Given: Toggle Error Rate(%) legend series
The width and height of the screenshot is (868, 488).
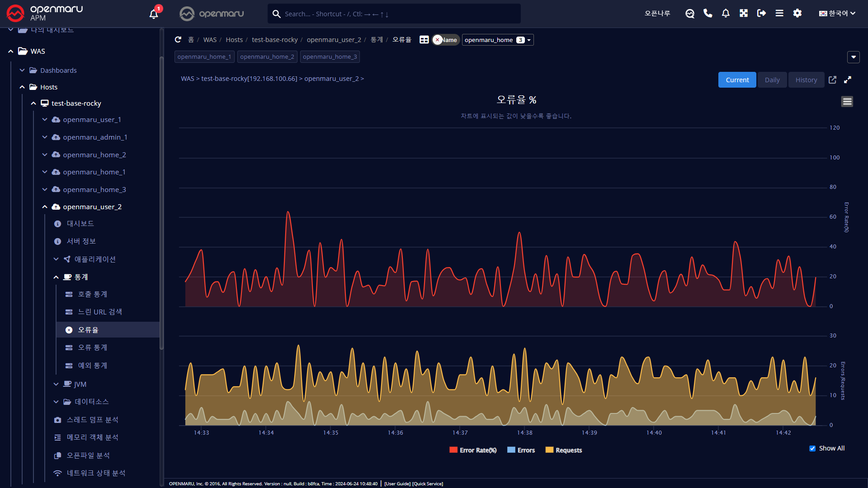Looking at the screenshot, I should pos(473,450).
